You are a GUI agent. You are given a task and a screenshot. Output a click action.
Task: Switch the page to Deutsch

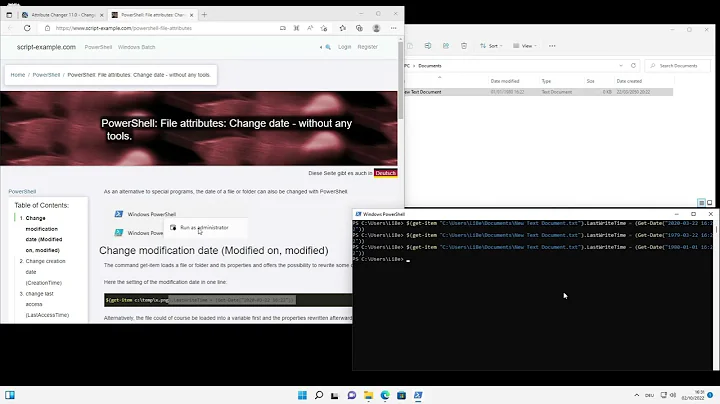pyautogui.click(x=385, y=173)
